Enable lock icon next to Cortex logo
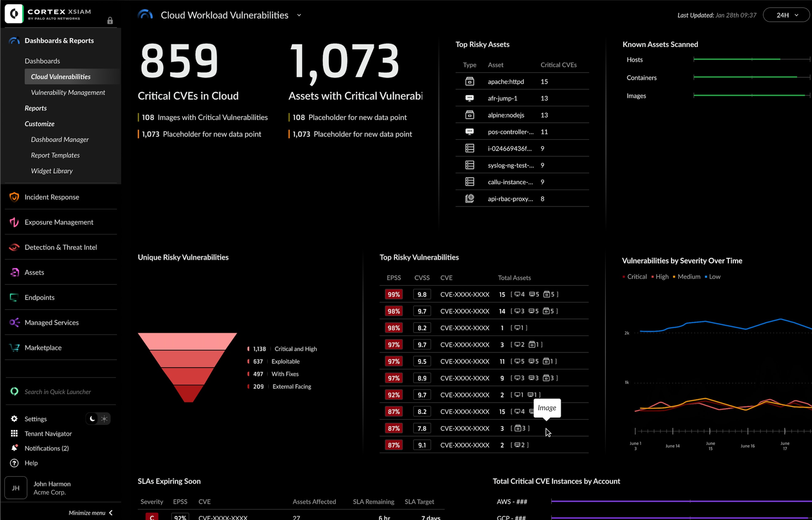Screen dimensions: 812x520 click(x=110, y=21)
